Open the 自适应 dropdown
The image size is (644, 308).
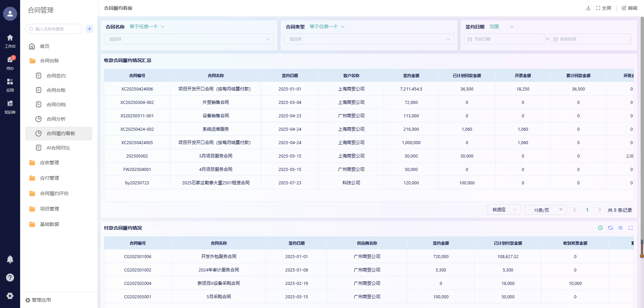504,210
